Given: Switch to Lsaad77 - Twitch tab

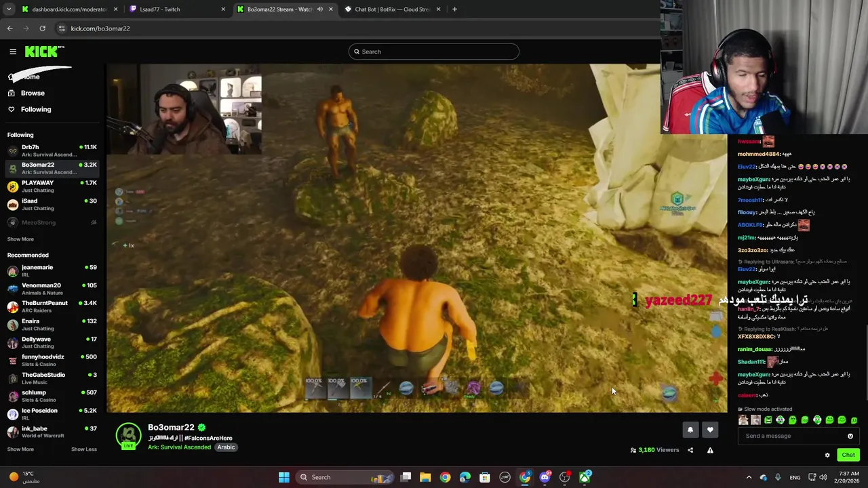Looking at the screenshot, I should coord(178,9).
